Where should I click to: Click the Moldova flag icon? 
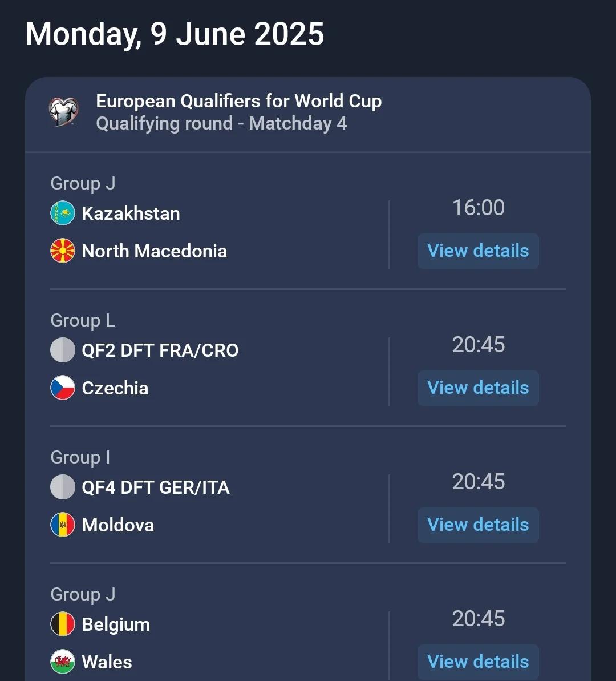pyautogui.click(x=63, y=525)
